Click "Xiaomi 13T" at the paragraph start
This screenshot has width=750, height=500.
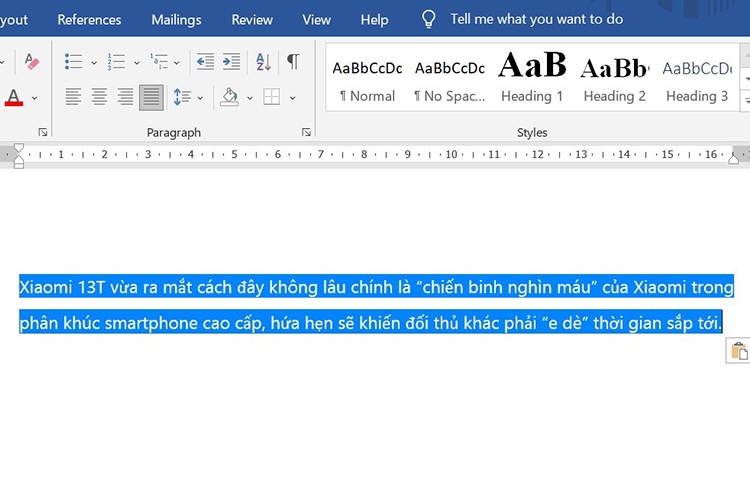(x=62, y=287)
